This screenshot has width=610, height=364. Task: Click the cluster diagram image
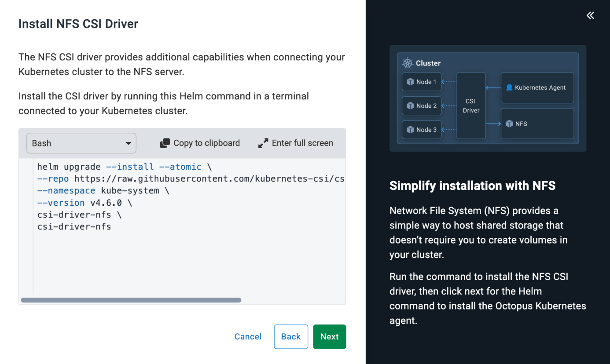coord(488,98)
